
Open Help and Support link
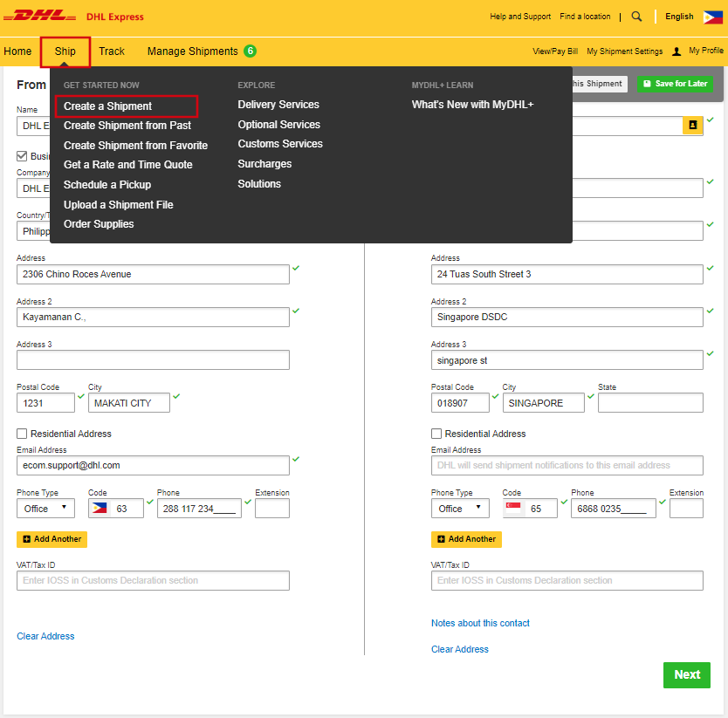click(x=520, y=17)
